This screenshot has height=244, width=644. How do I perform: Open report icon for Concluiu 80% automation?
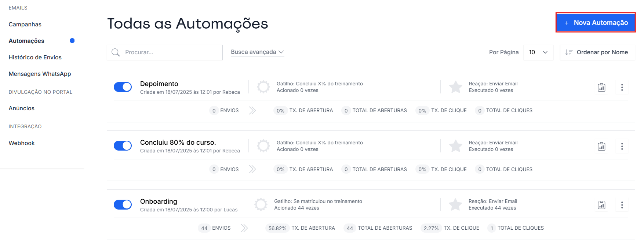[x=601, y=147]
